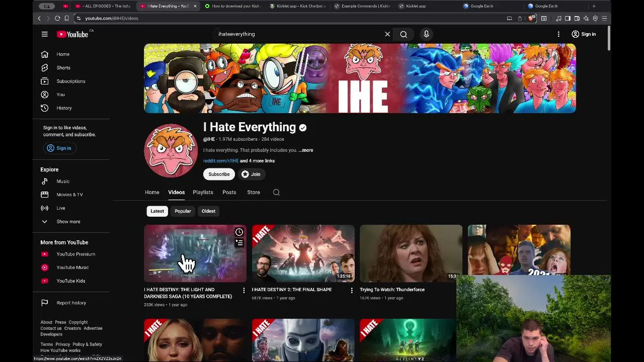
Task: Click the address bar URL
Action: click(x=112, y=18)
